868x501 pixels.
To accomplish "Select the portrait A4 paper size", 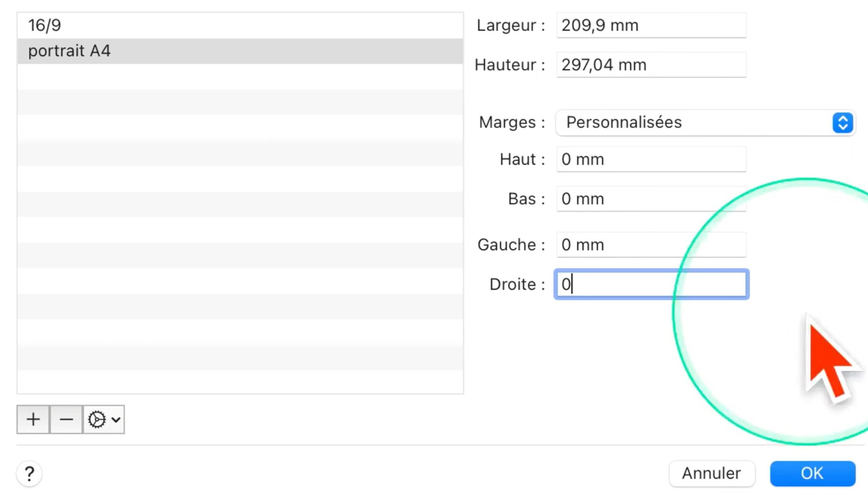I will 240,51.
